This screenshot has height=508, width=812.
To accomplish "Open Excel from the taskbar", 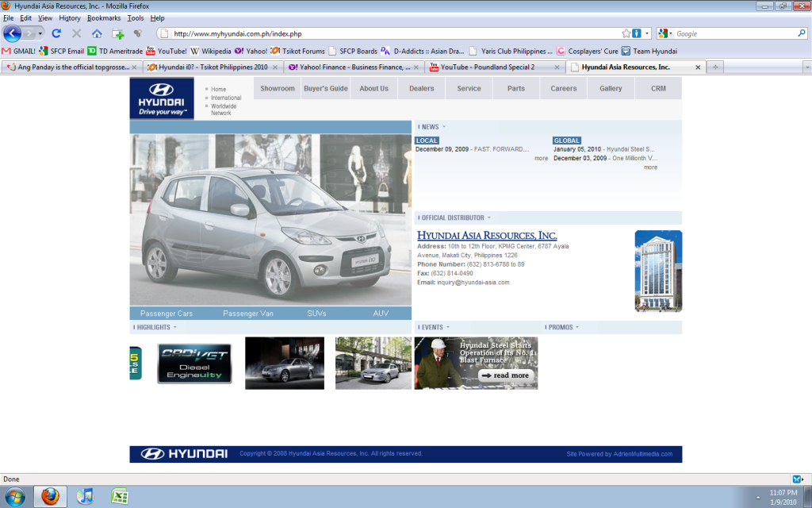I will point(120,497).
